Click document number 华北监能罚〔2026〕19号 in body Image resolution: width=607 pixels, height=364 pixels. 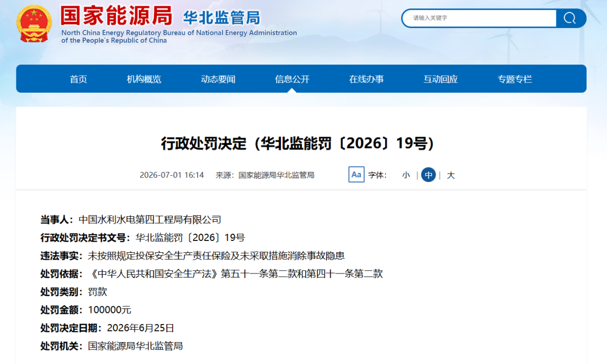190,238
